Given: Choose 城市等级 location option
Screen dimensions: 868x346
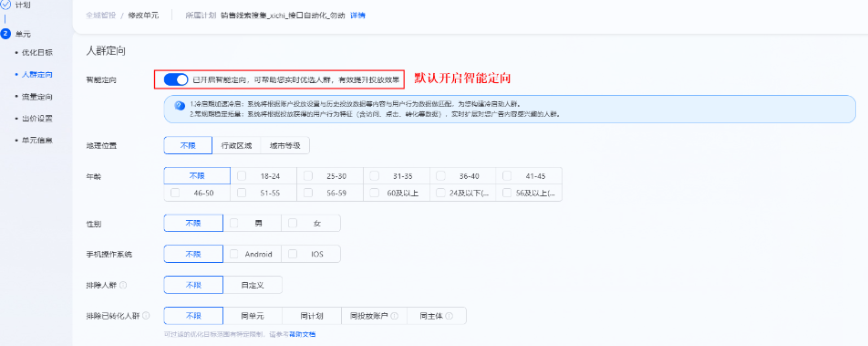Looking at the screenshot, I should [285, 145].
